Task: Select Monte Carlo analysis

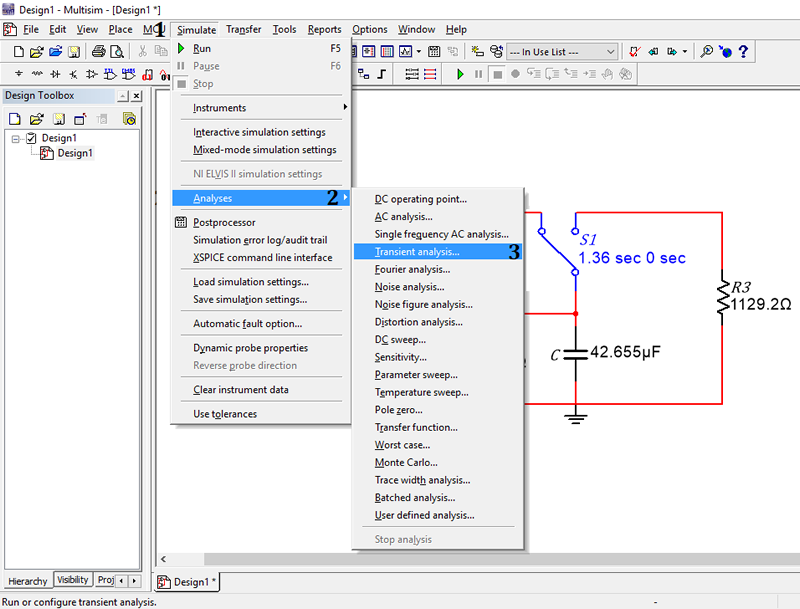Action: click(438, 462)
